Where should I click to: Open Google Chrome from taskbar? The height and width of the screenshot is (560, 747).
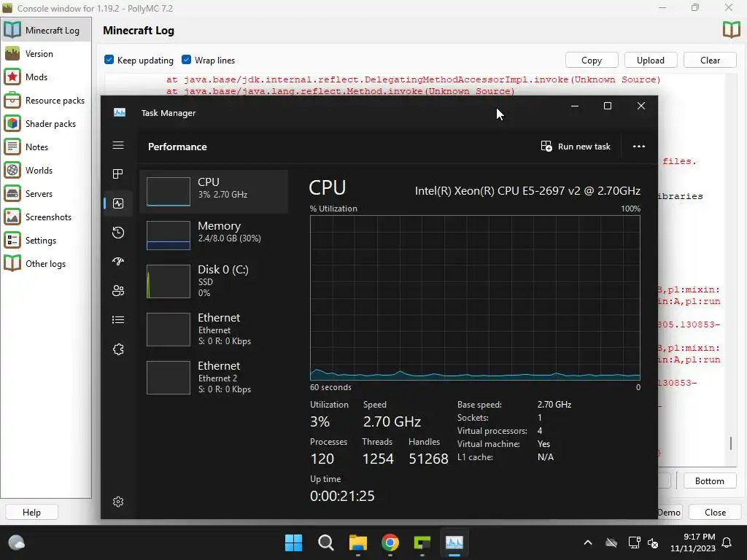390,542
